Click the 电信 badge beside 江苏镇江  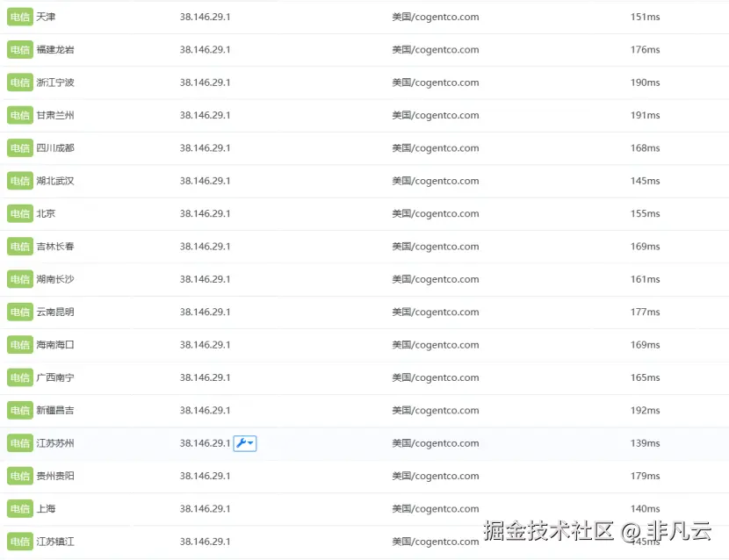click(x=19, y=542)
